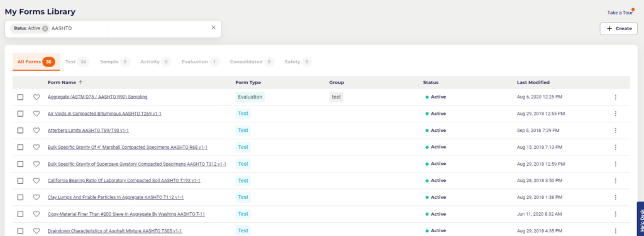The width and height of the screenshot is (644, 236).
Task: Open Bulk Specific Gravity Marshall R68 form
Action: pos(127,147)
